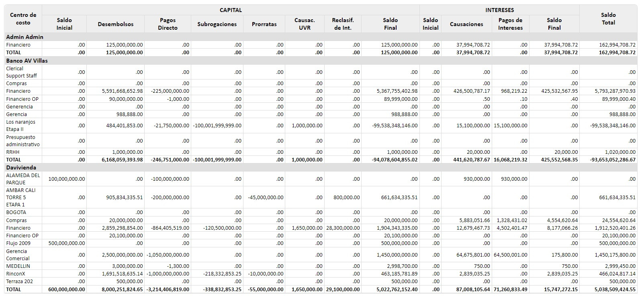Viewport: 644px width, 300px height.
Task: Click Presupuesto administrativo row label
Action: click(x=23, y=141)
